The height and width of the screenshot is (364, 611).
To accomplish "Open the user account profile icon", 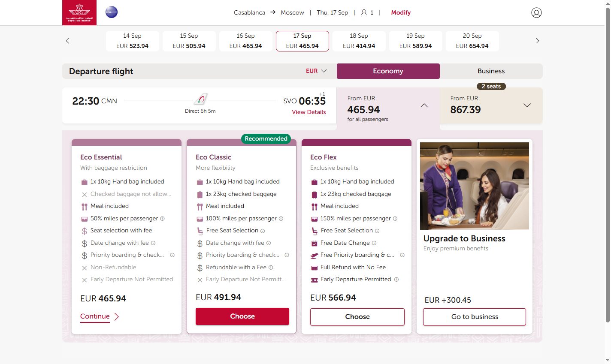I will coord(536,12).
